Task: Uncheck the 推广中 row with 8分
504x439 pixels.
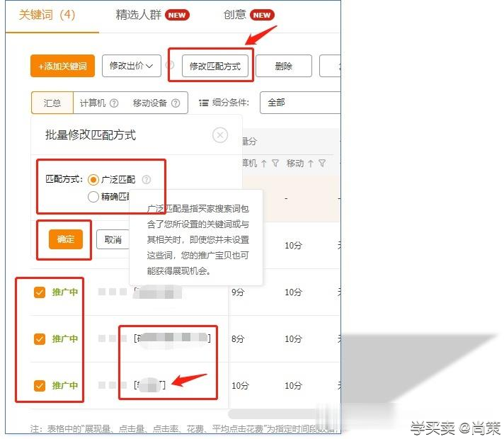Action: pos(40,339)
